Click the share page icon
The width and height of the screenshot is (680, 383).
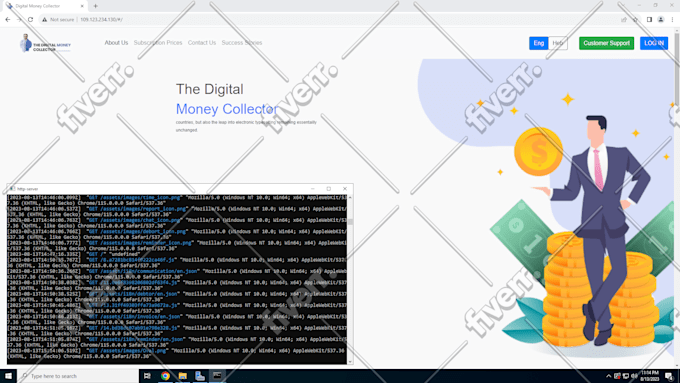tap(624, 20)
